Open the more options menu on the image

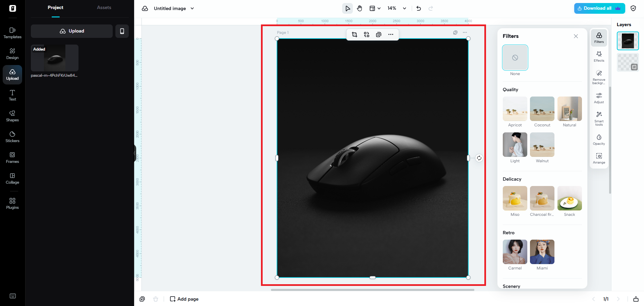coord(391,34)
